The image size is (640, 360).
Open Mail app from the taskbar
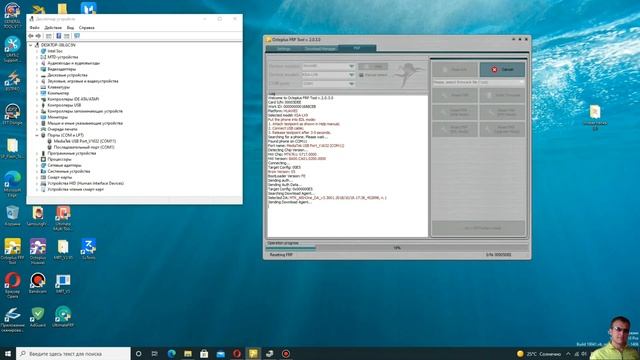point(220,353)
